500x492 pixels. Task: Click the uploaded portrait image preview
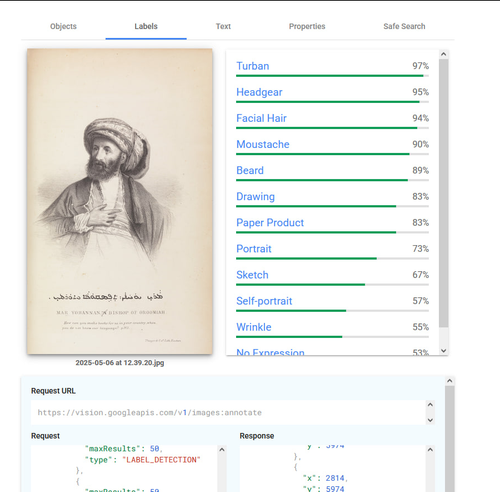(x=120, y=201)
